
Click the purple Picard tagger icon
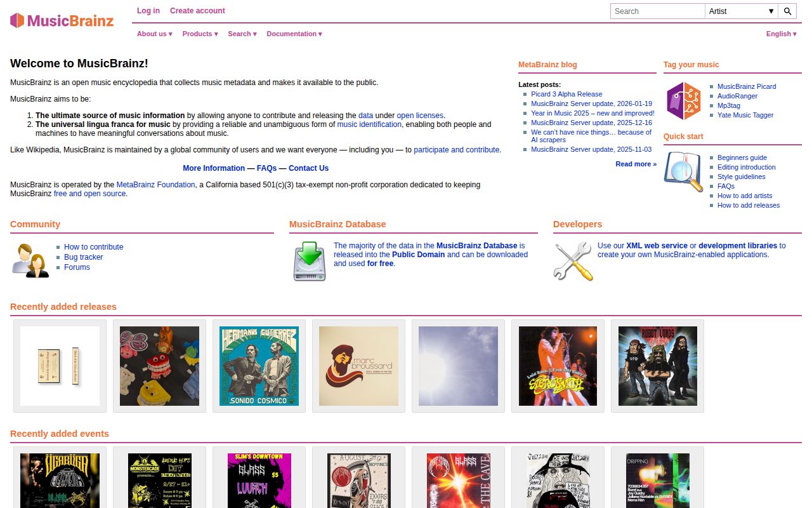tap(684, 100)
